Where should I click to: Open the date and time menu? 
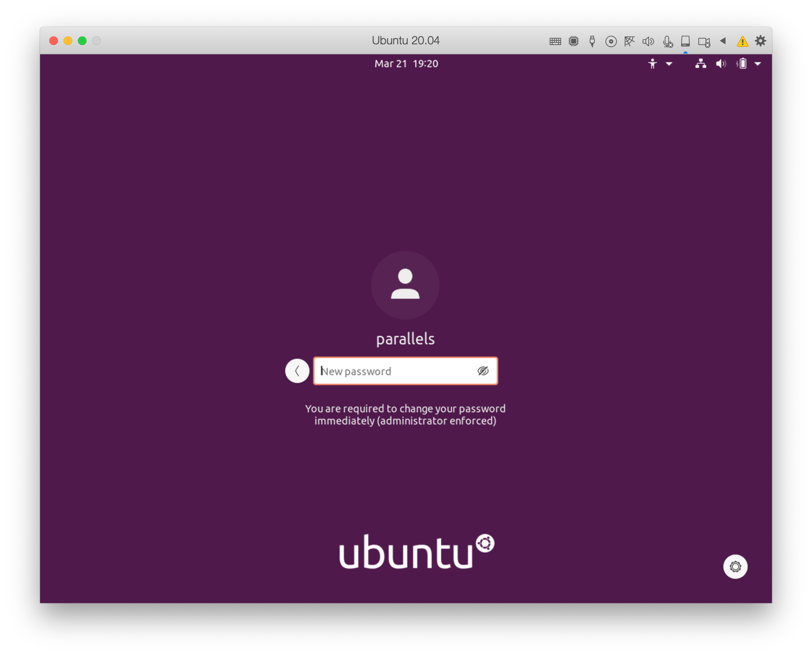tap(406, 64)
